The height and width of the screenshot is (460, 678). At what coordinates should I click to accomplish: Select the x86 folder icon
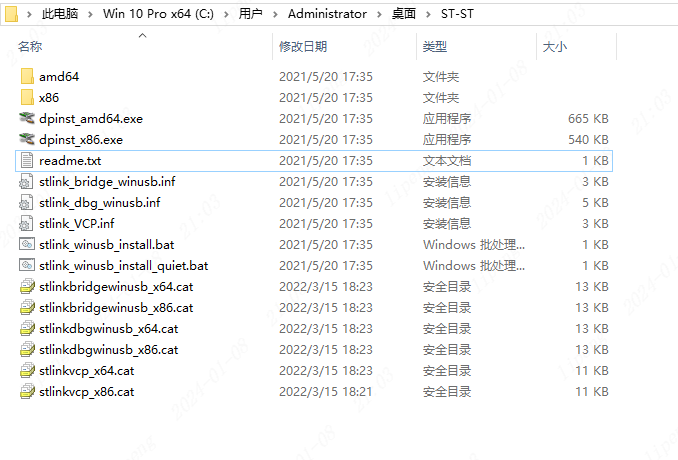[x=27, y=97]
